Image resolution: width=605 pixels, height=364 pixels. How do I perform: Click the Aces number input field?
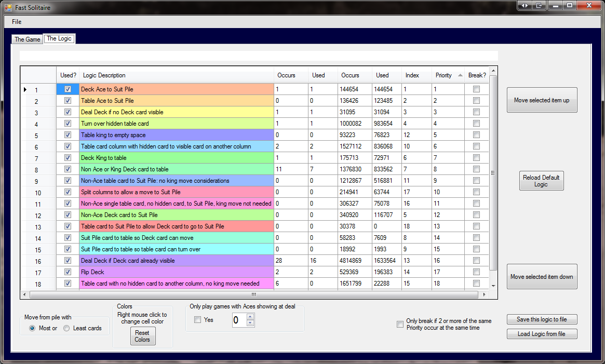[x=239, y=320]
